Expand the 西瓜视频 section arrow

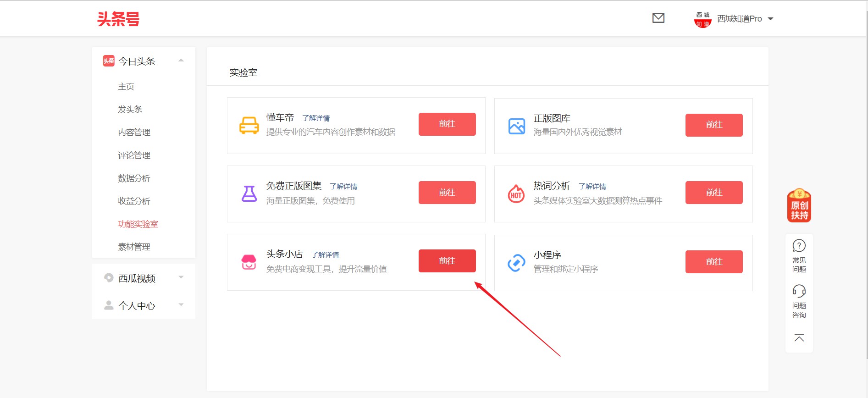pyautogui.click(x=181, y=277)
